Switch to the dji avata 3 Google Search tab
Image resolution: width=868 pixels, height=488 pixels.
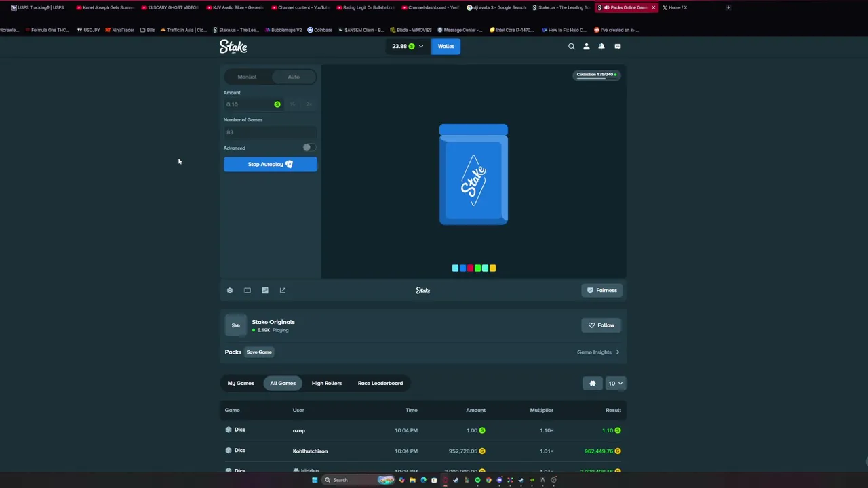point(496,7)
